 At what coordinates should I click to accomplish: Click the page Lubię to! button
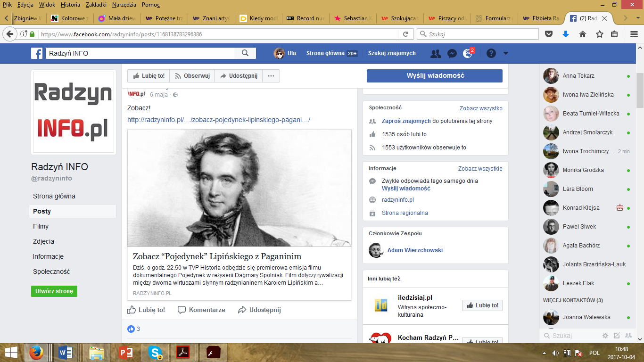pos(149,76)
